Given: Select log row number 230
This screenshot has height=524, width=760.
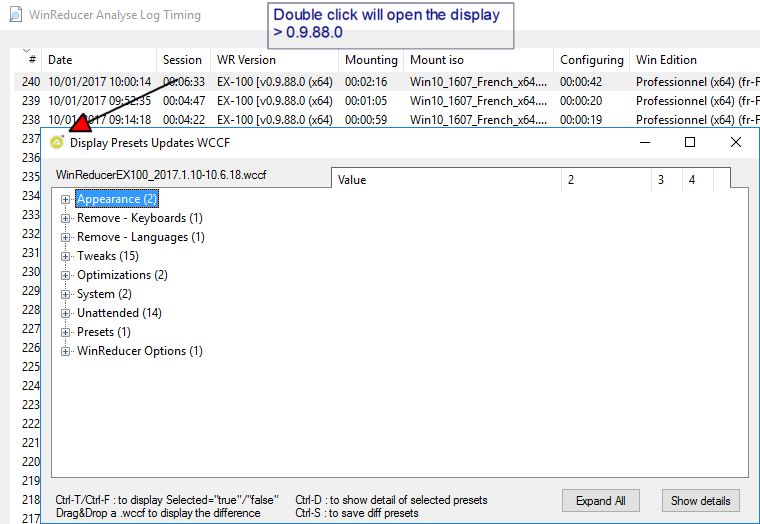Looking at the screenshot, I should [x=31, y=272].
